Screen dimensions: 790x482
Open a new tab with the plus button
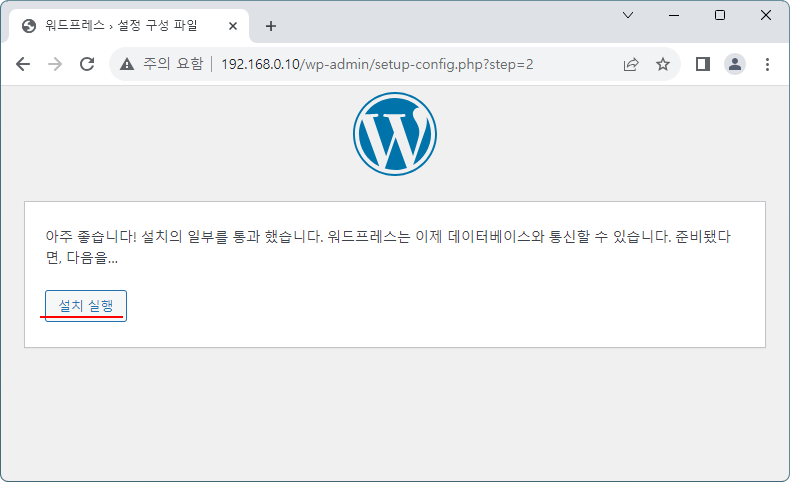click(271, 26)
